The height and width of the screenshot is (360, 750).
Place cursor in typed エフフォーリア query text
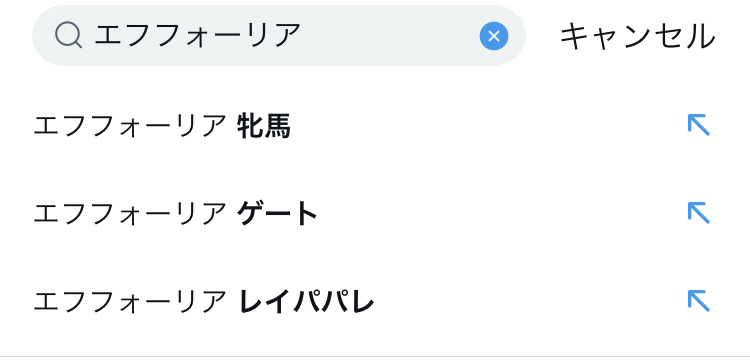pos(198,36)
